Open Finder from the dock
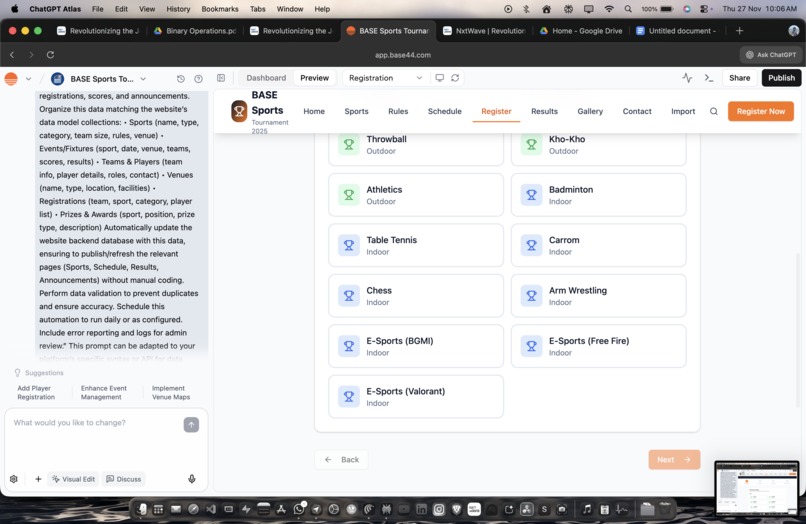This screenshot has width=806, height=524. click(141, 509)
